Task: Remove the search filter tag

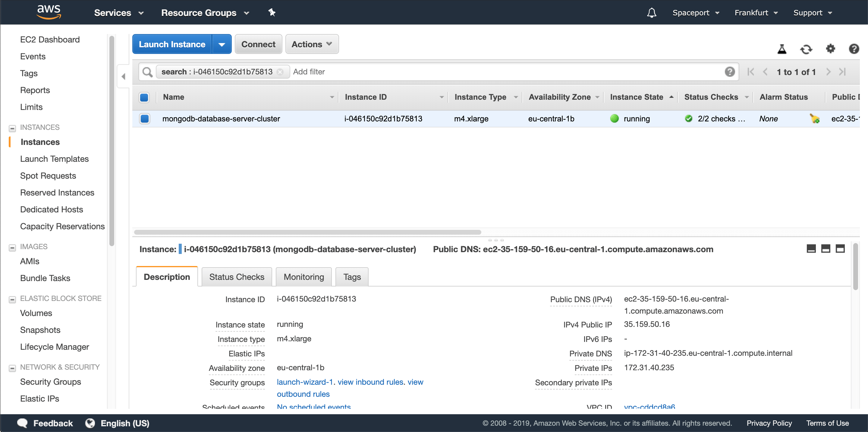Action: coord(280,72)
